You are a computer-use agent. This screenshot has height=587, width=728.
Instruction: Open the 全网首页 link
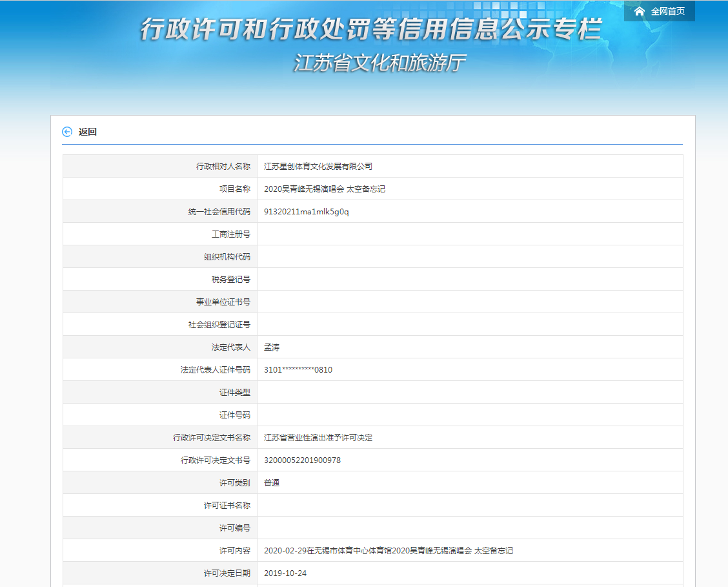(x=667, y=11)
